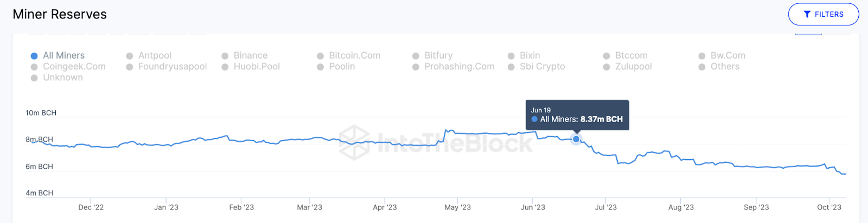The image size is (868, 223).
Task: Open the Filters button
Action: (x=823, y=15)
